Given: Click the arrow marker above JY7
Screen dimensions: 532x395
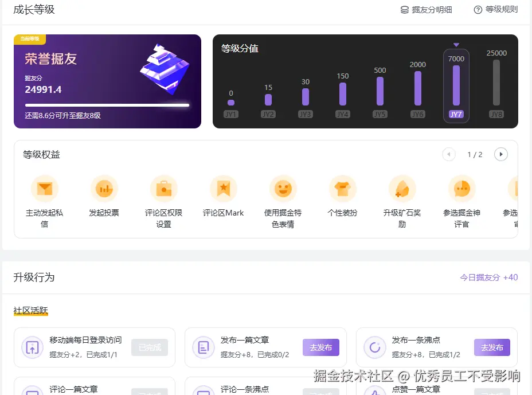Looking at the screenshot, I should (x=455, y=44).
